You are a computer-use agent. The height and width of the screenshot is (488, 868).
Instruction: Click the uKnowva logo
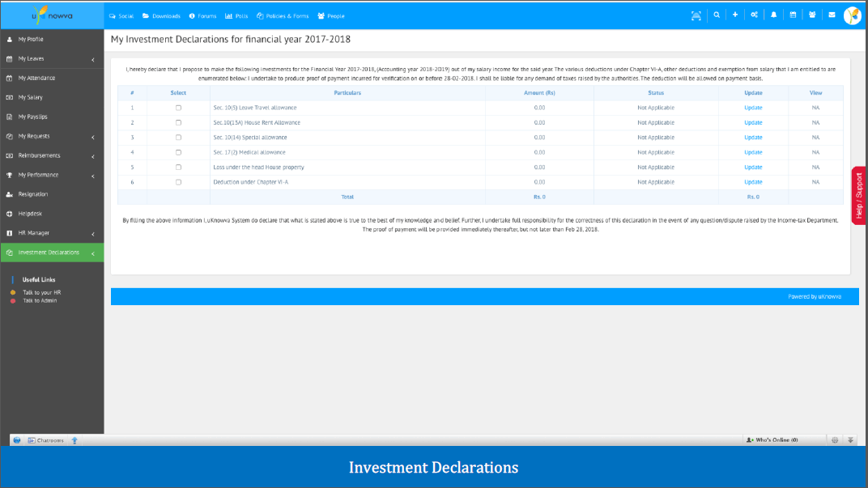52,15
